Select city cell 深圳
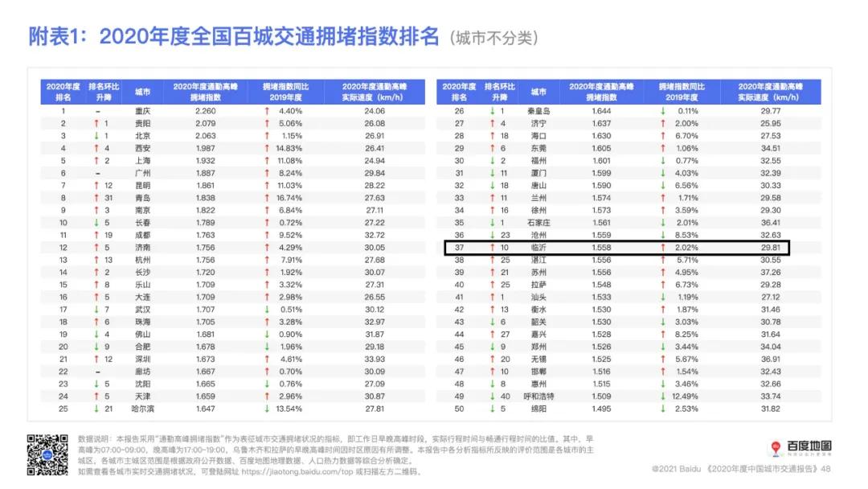This screenshot has width=868, height=489. pos(143,359)
